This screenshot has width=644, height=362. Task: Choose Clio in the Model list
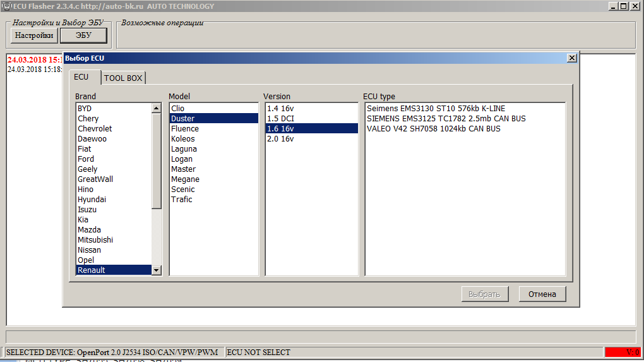point(214,109)
